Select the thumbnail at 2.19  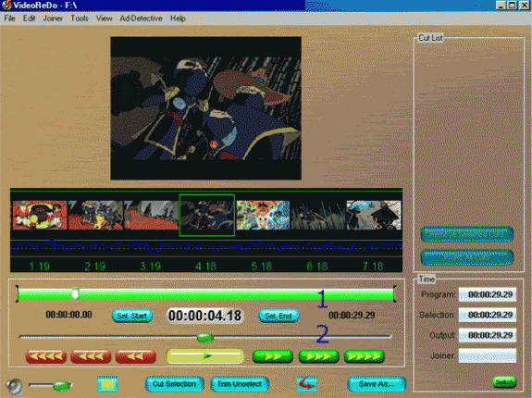click(95, 215)
